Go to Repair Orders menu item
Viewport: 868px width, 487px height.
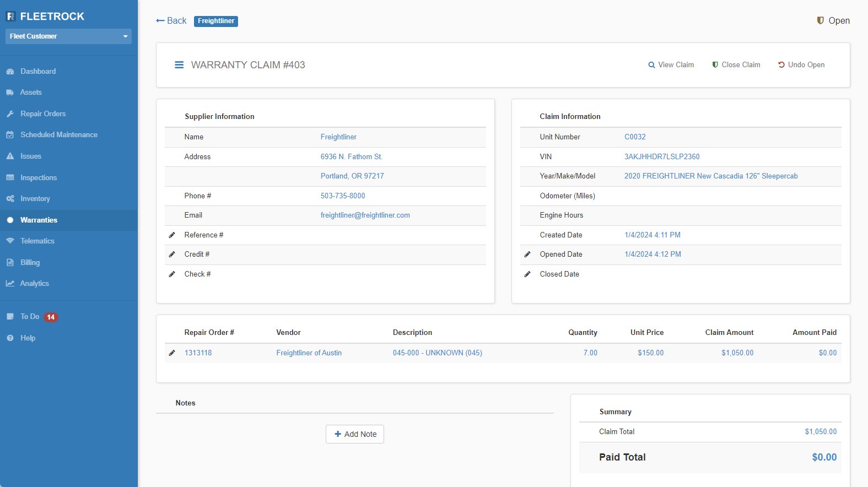point(43,114)
